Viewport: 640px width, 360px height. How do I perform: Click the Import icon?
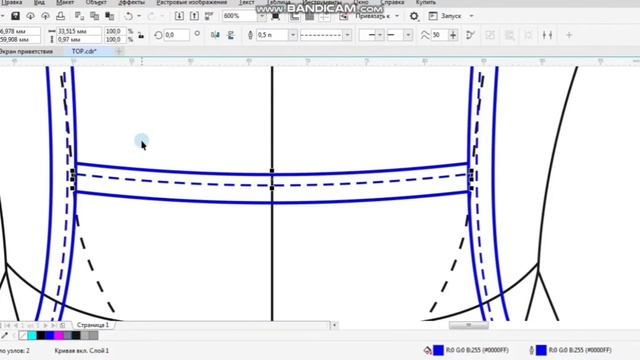click(179, 16)
